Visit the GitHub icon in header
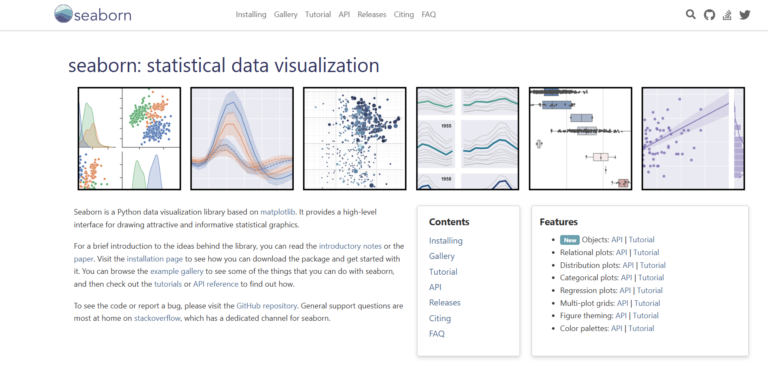 click(709, 15)
